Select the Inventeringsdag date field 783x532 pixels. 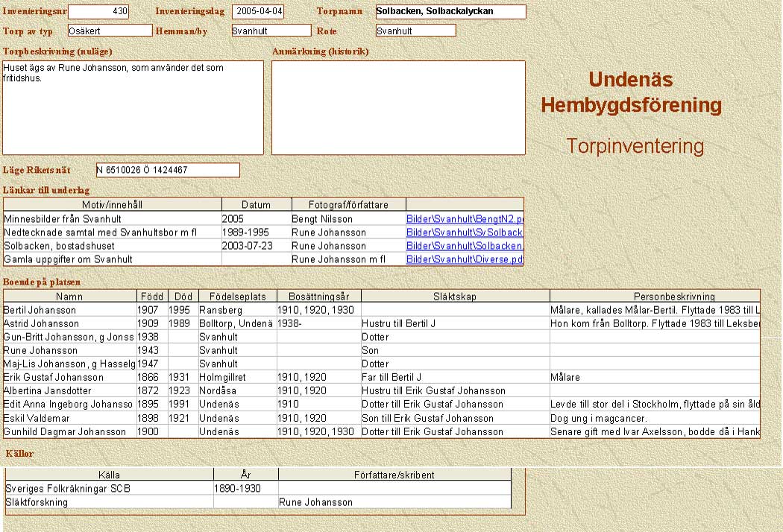258,12
